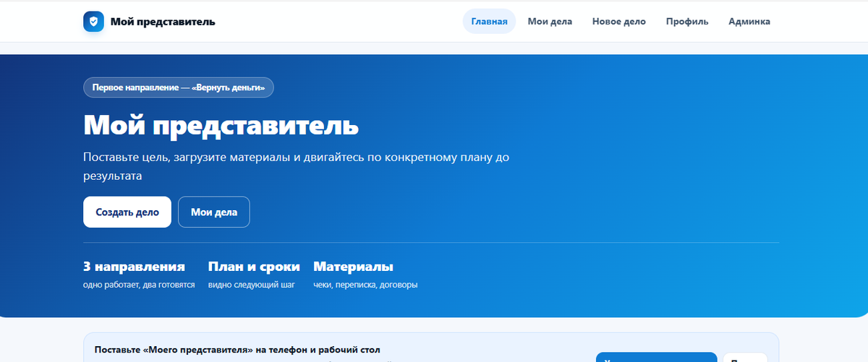Screen dimensions: 868x362
Task: Go to Мои дела in navigation
Action: [x=550, y=22]
